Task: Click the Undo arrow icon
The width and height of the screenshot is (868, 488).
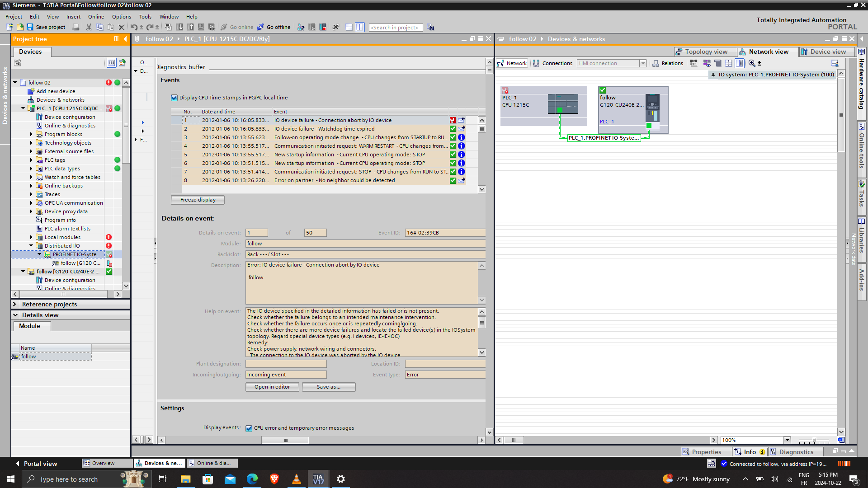Action: [x=133, y=27]
